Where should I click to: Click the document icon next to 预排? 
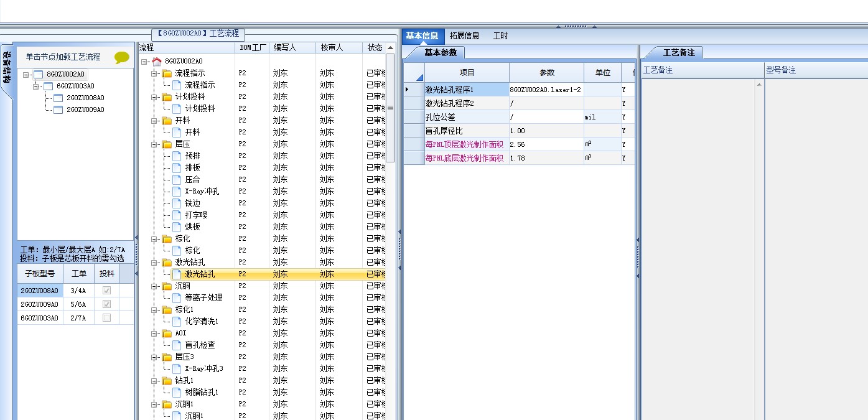coord(177,156)
